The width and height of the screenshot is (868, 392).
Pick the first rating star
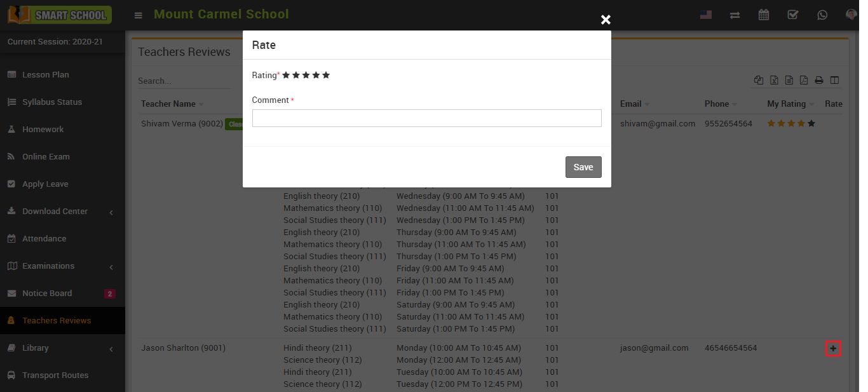click(x=286, y=75)
